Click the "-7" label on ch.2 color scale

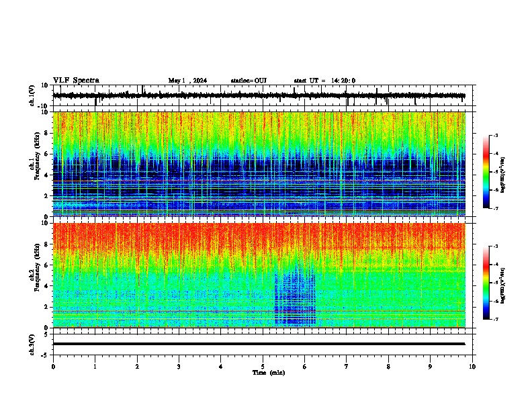(495, 319)
